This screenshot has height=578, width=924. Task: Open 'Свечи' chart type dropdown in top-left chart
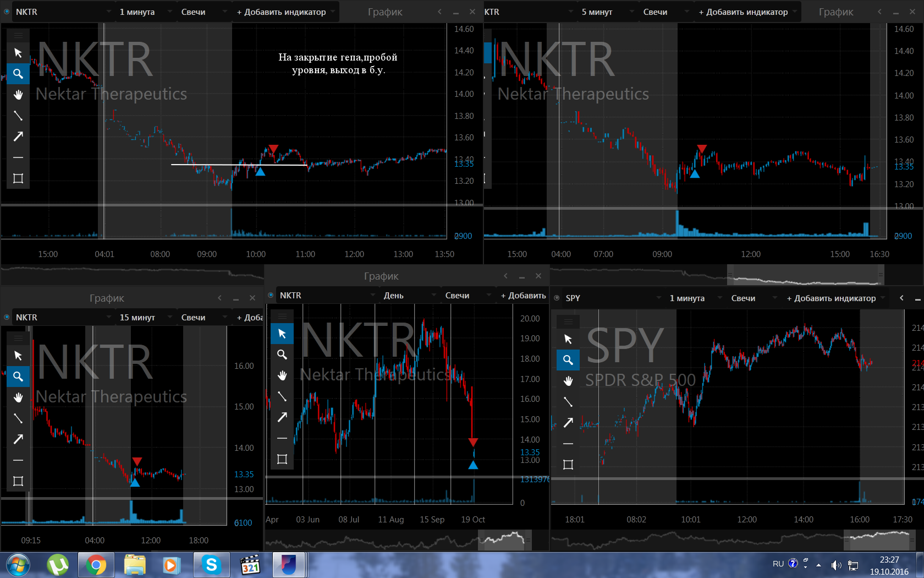click(204, 12)
